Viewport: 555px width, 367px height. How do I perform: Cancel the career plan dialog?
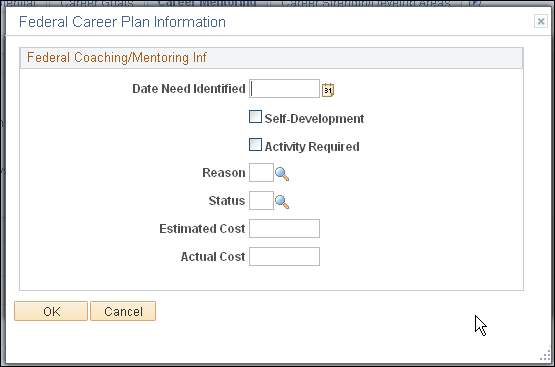pos(123,311)
